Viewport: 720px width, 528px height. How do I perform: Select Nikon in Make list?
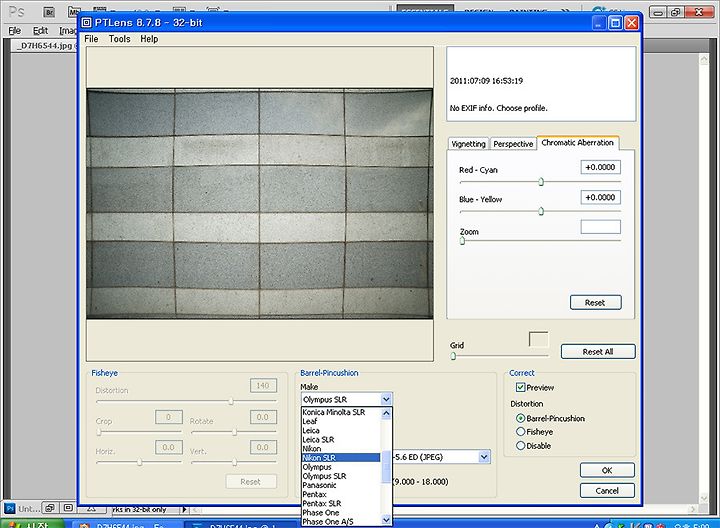pos(341,449)
